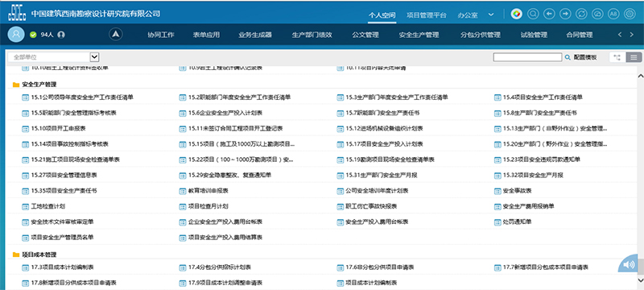Open the 办公室 tab
The height and width of the screenshot is (290, 644).
[468, 15]
